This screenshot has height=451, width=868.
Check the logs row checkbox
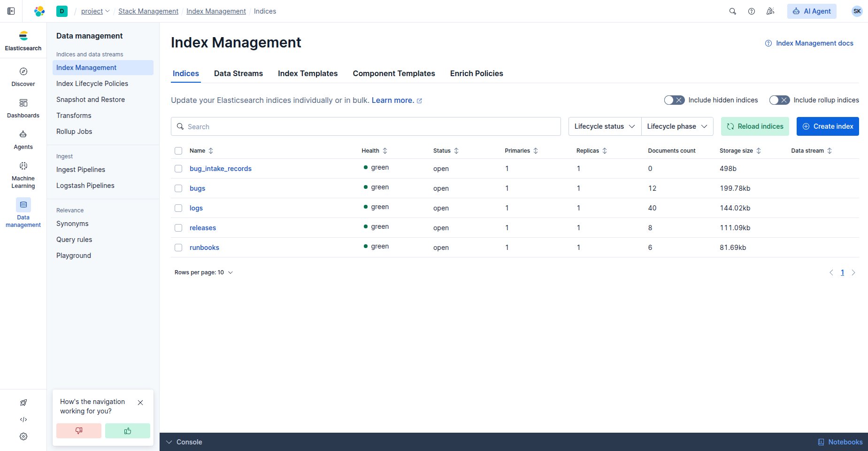click(178, 208)
